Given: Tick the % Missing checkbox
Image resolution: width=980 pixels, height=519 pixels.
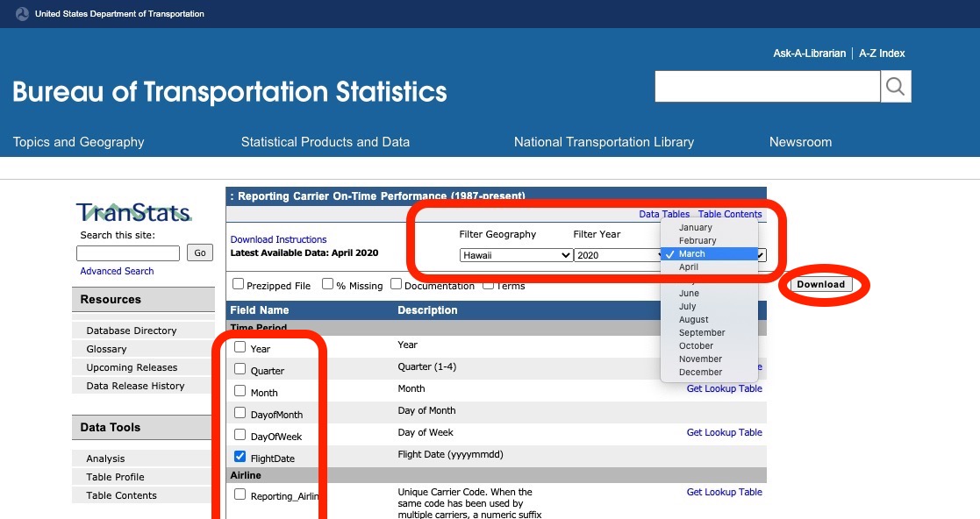Looking at the screenshot, I should (x=327, y=283).
